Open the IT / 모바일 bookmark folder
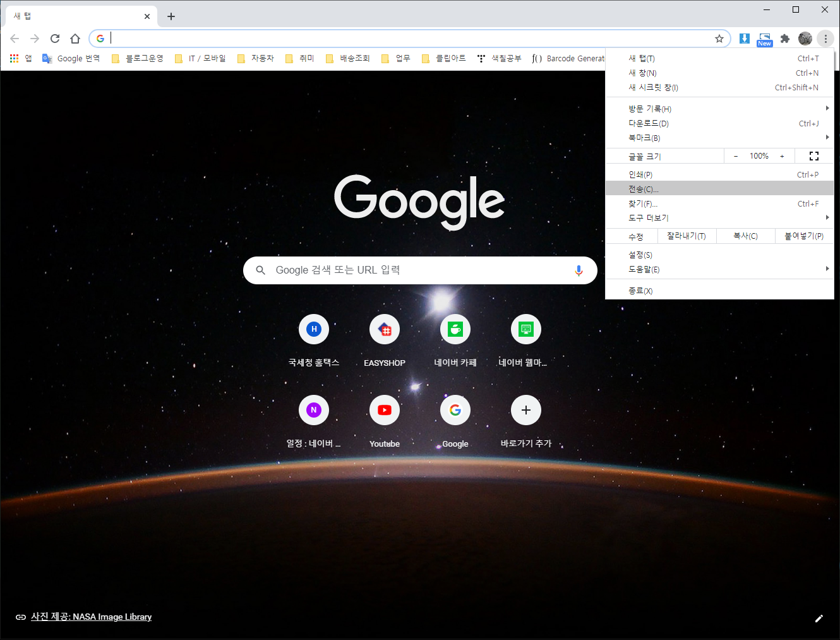 [200, 58]
